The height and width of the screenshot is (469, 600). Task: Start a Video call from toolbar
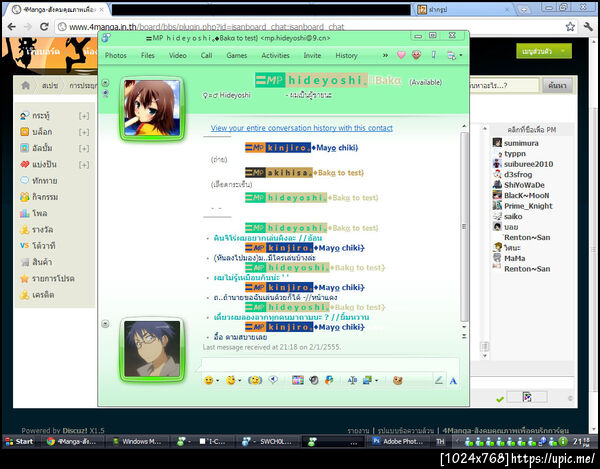tap(178, 55)
